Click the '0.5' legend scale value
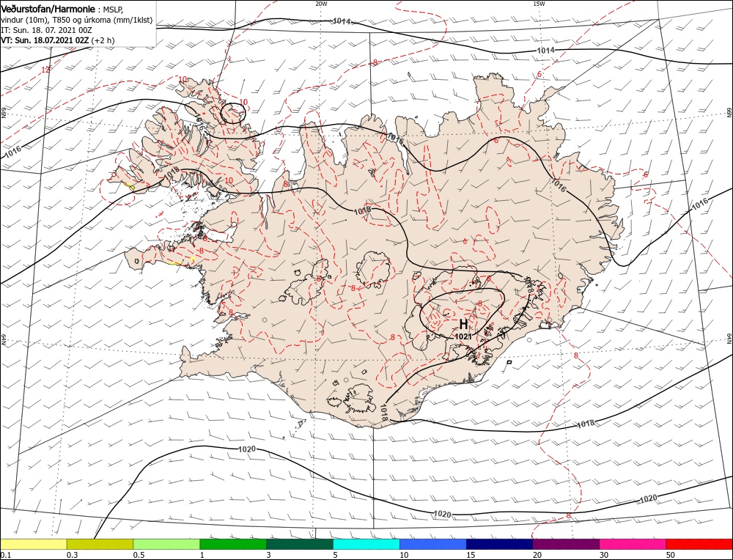Screen dimensions: 733x560 point(139,555)
